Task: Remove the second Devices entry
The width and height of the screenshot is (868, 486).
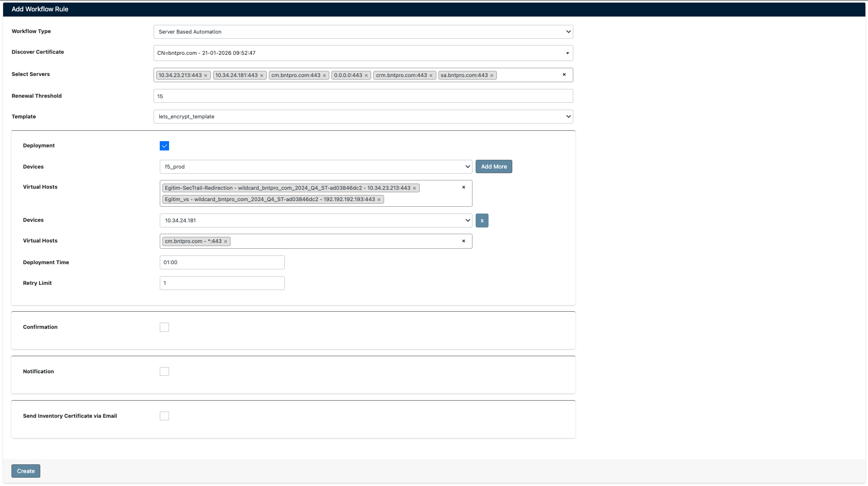Action: (x=482, y=220)
